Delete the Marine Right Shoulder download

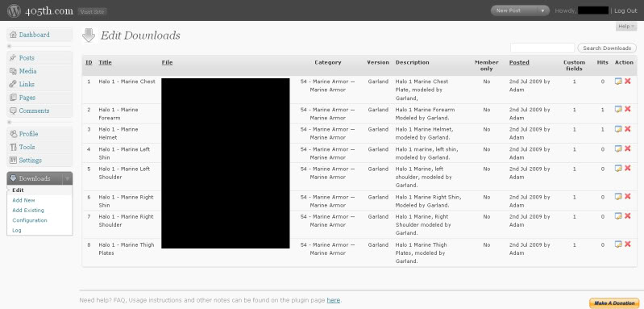628,216
